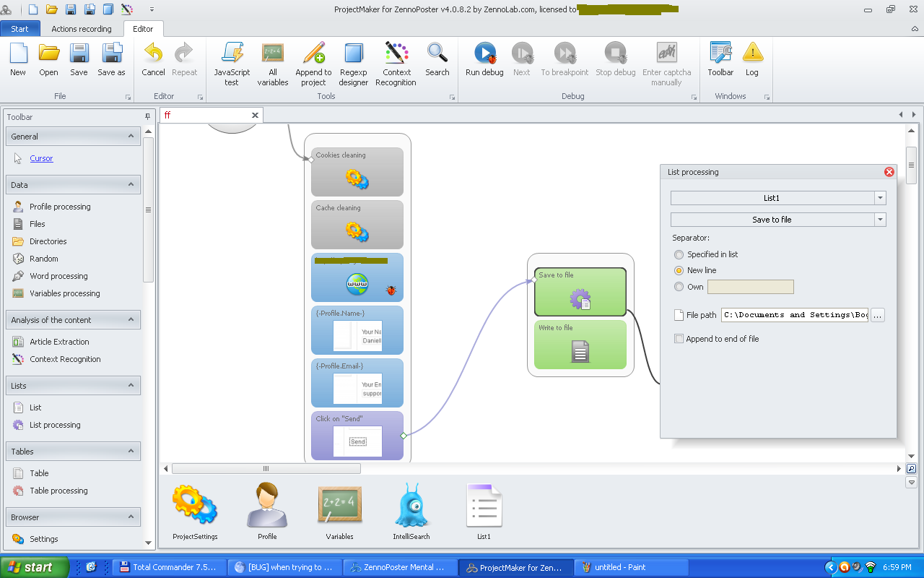The width and height of the screenshot is (924, 578).
Task: Enable 'Append to end of file' checkbox
Action: 679,339
